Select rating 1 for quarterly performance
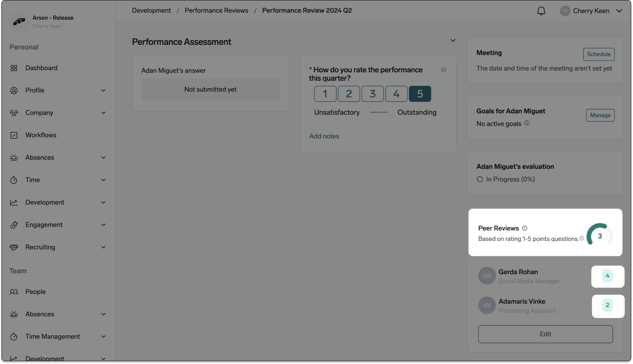The height and width of the screenshot is (364, 633). 325,94
